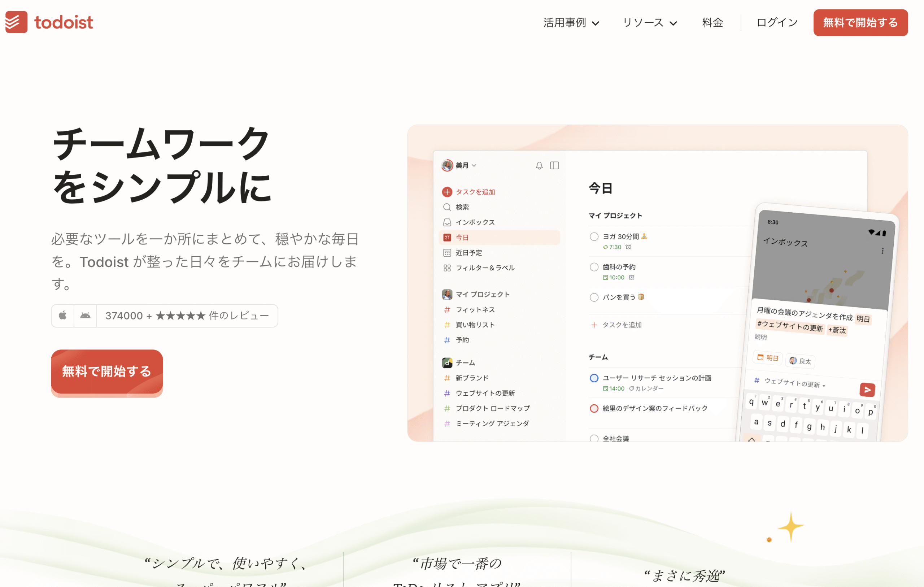Click the 説明 description field on phone
Image resolution: width=924 pixels, height=587 pixels.
(x=760, y=337)
